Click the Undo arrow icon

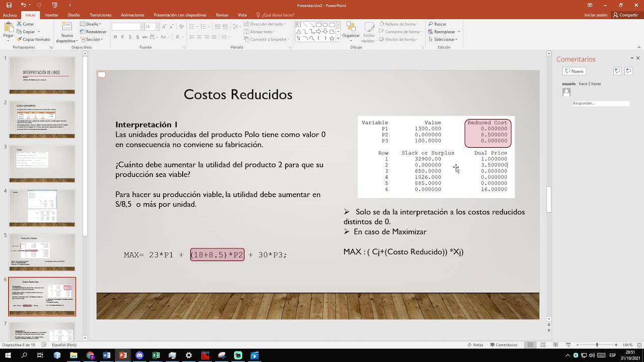[x=23, y=5]
